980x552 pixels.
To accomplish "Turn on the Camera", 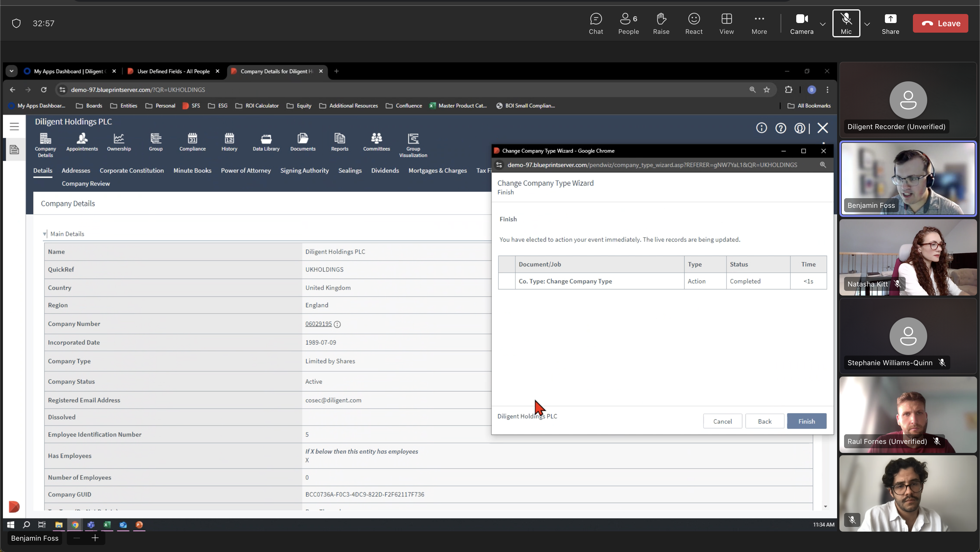I will click(x=801, y=24).
